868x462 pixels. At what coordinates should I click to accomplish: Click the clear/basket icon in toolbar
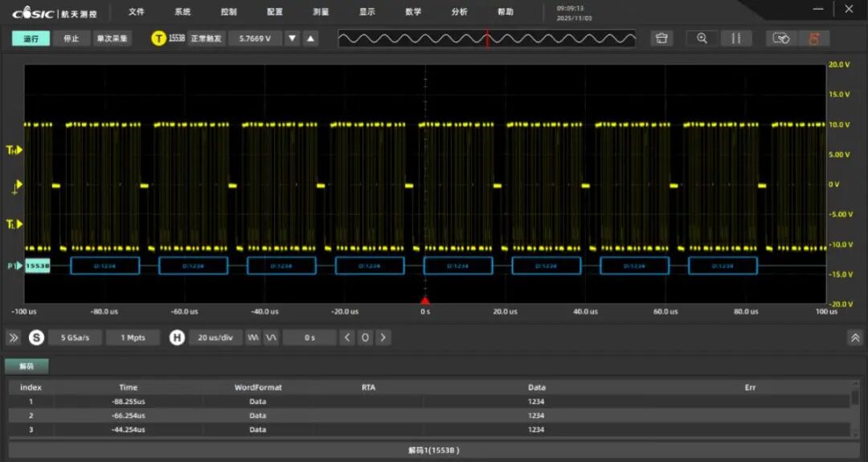661,39
